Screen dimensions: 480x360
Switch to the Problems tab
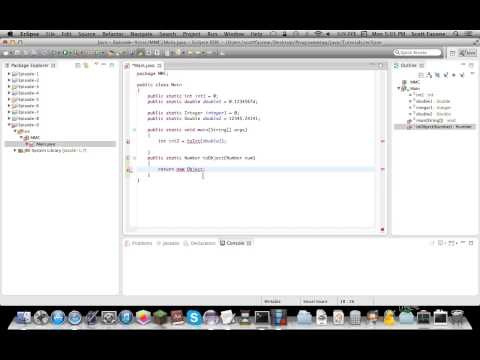139,243
